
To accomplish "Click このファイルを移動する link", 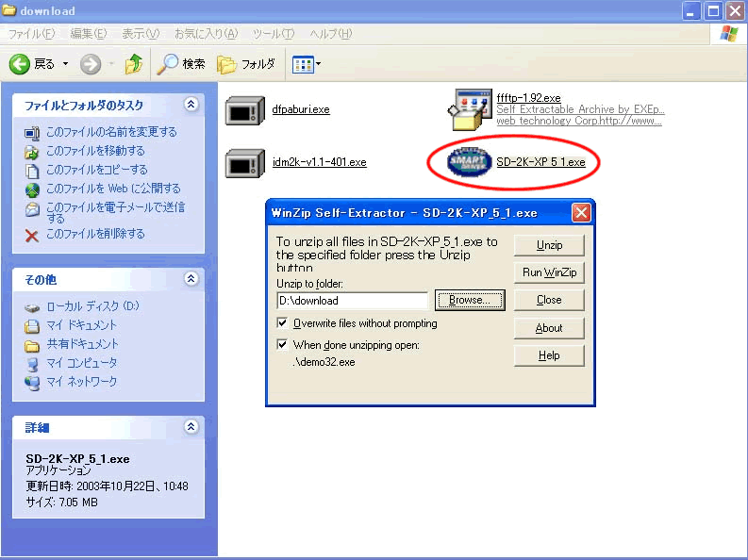I will 95,151.
